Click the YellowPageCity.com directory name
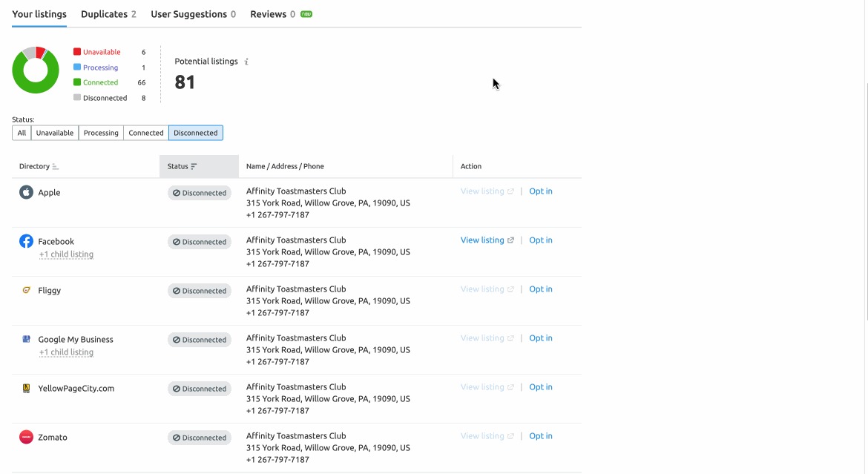868x474 pixels. (76, 388)
